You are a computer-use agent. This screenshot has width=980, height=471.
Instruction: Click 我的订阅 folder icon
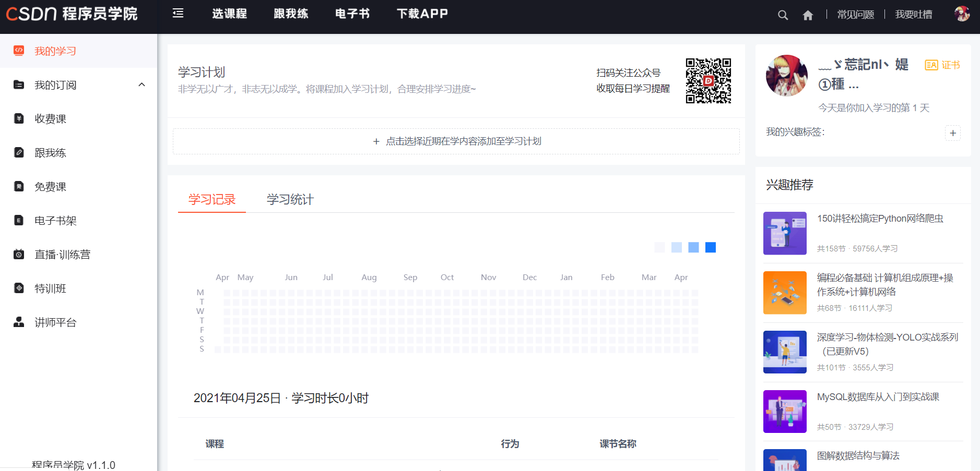pyautogui.click(x=19, y=84)
